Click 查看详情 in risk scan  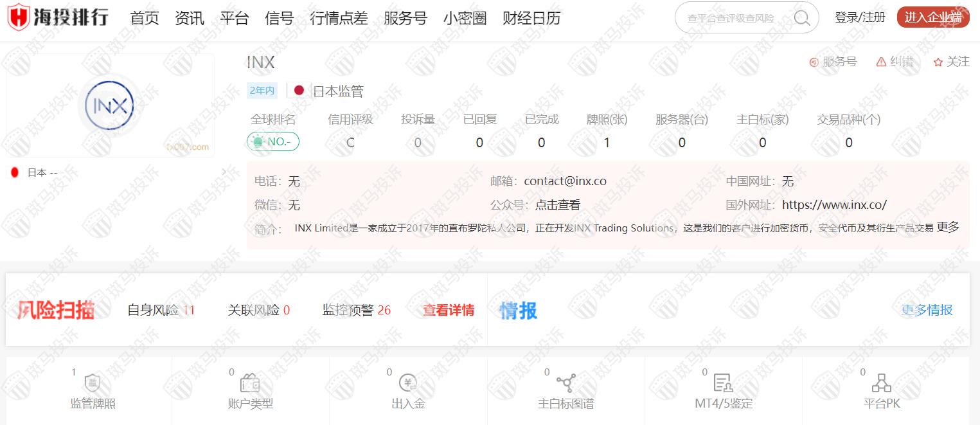tap(449, 310)
